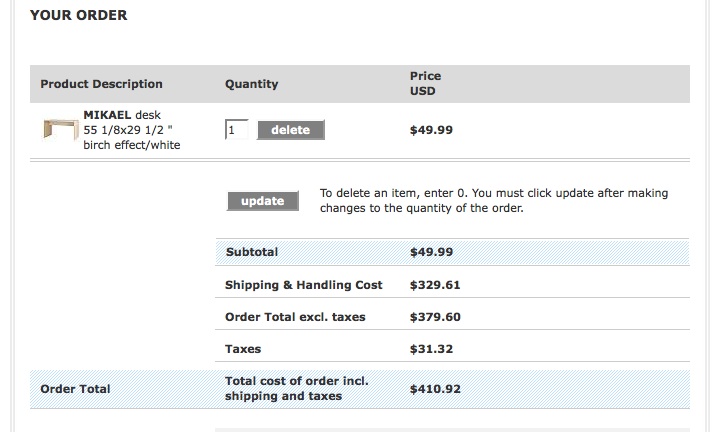Click the Shipping & Handling Cost label
This screenshot has width=720, height=432.
(x=304, y=285)
